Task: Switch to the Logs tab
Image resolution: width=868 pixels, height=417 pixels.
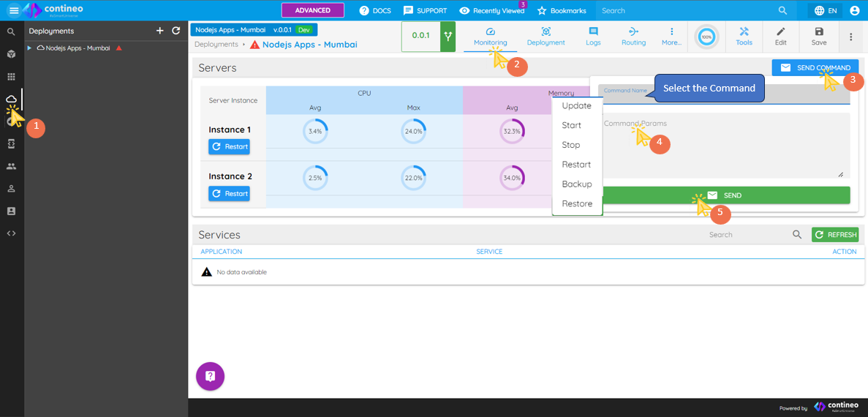Action: point(593,37)
